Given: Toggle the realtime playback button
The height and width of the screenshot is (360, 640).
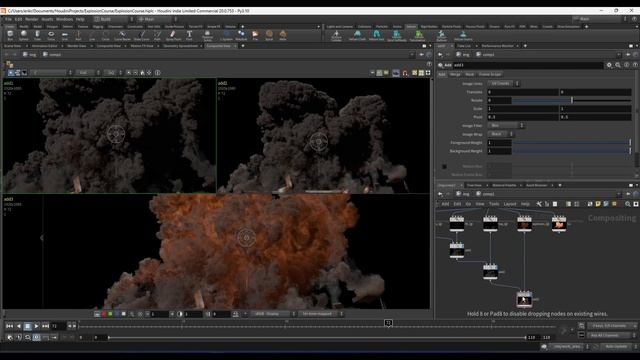Looking at the screenshot, I should [x=36, y=338].
